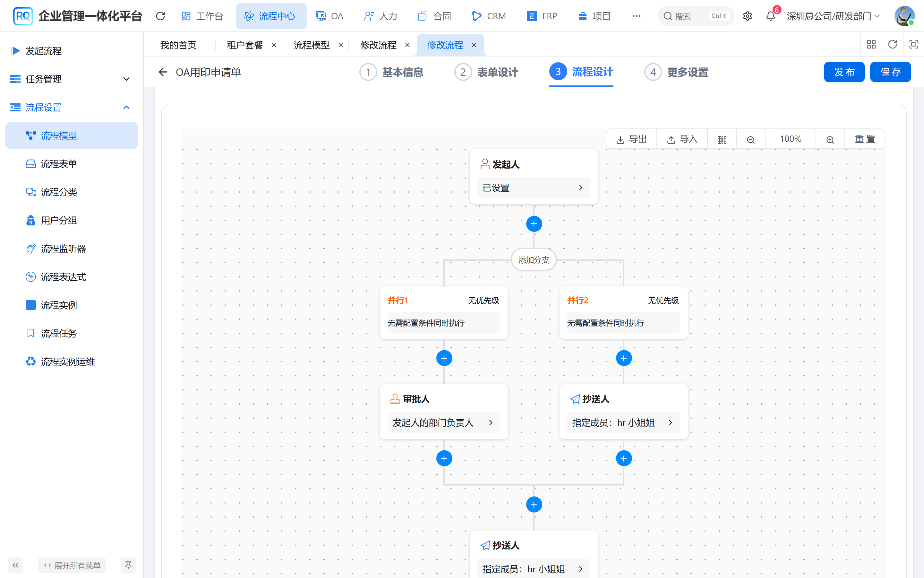Click the user avatar in the top bar
This screenshot has width=924, height=578.
tap(904, 16)
